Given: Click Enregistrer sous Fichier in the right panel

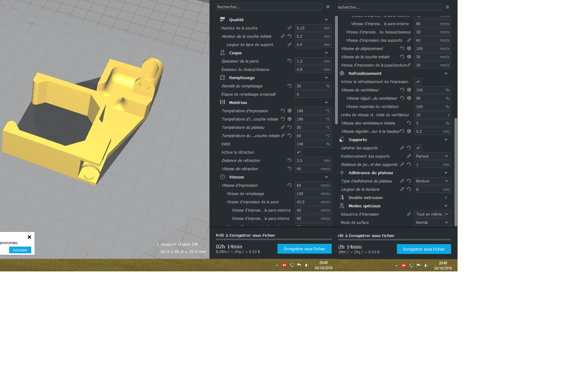Looking at the screenshot, I should 424,249.
